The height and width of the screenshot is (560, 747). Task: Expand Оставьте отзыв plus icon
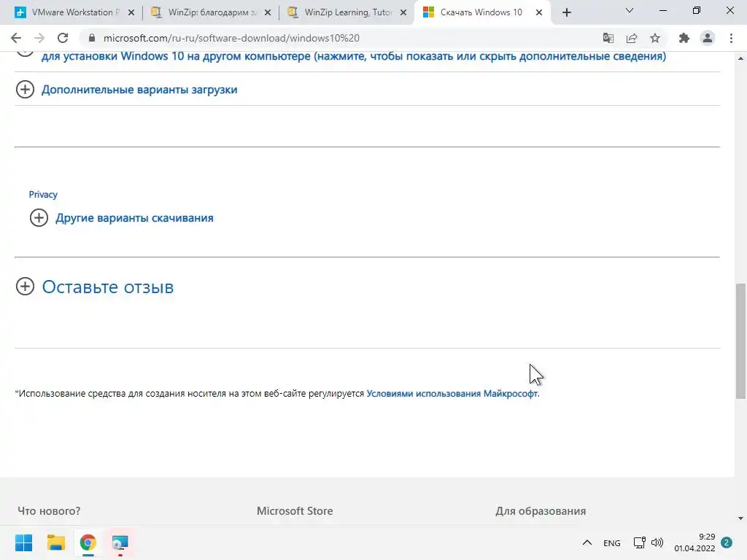[x=26, y=286]
